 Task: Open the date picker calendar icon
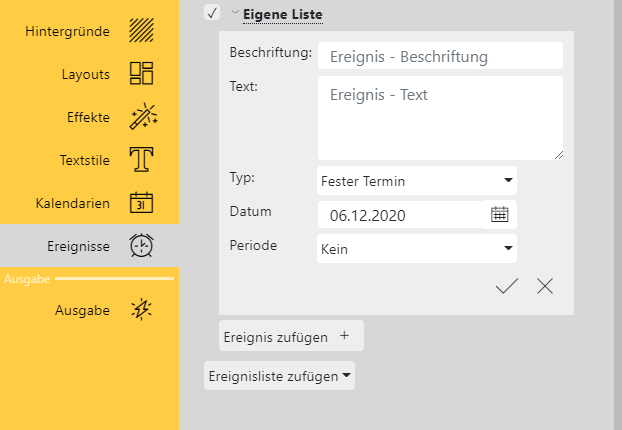click(500, 214)
